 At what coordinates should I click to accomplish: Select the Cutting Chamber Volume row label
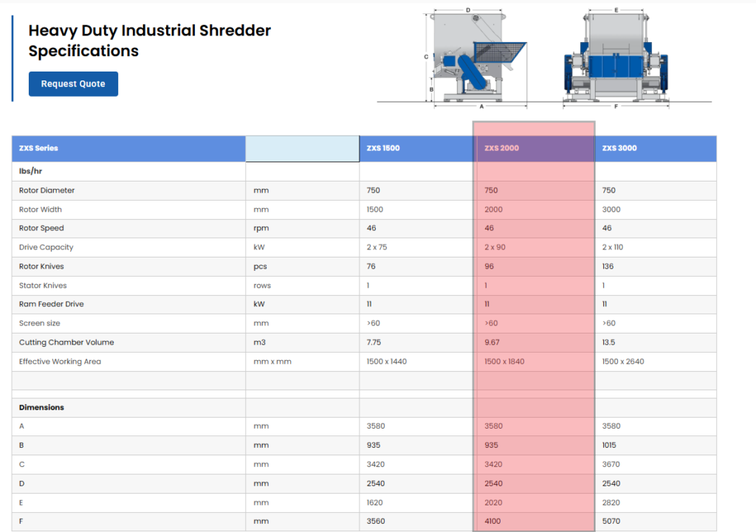[x=66, y=342]
